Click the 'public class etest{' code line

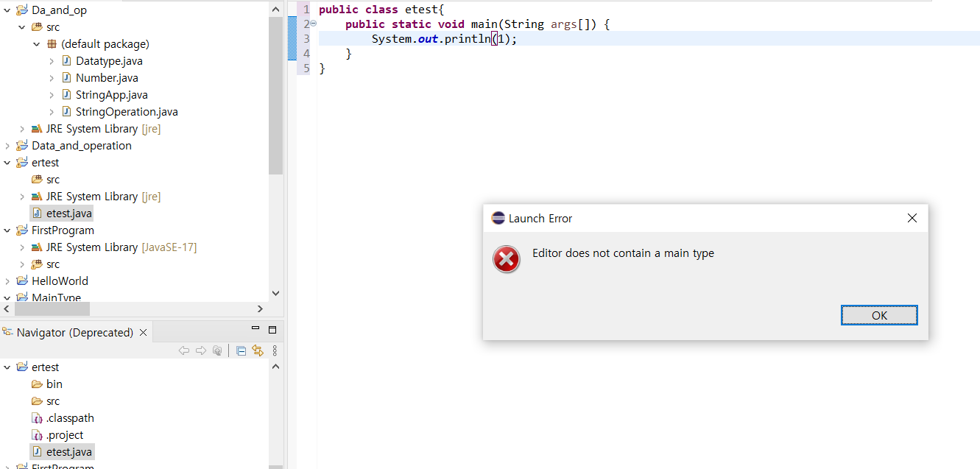[x=381, y=10]
